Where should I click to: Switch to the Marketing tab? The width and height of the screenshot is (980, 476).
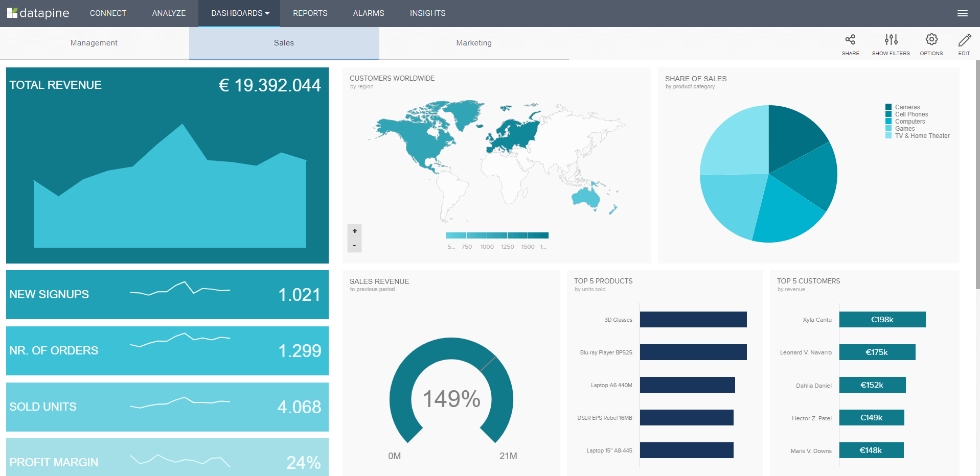click(x=473, y=43)
